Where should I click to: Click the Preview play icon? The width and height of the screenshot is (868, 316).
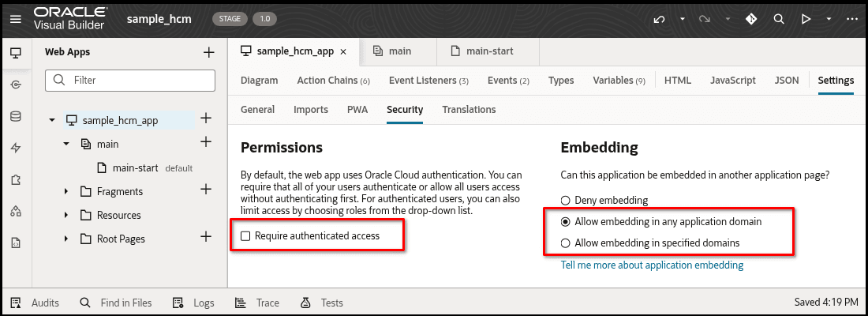806,19
